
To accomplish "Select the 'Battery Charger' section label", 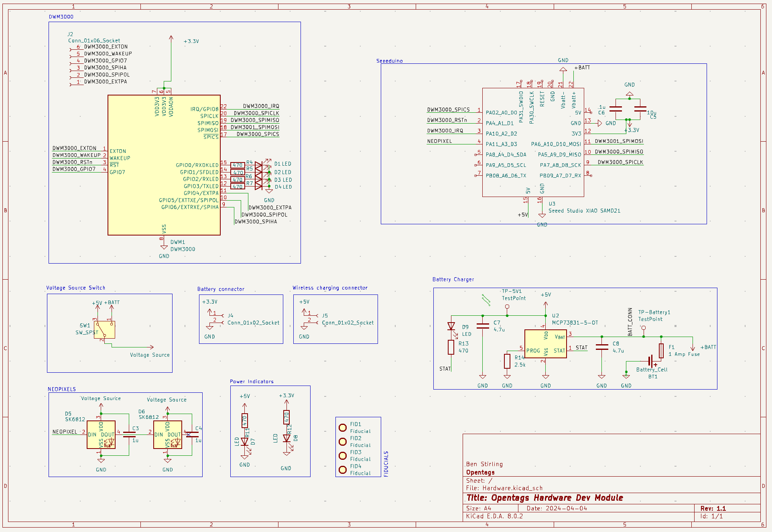I will pos(453,279).
